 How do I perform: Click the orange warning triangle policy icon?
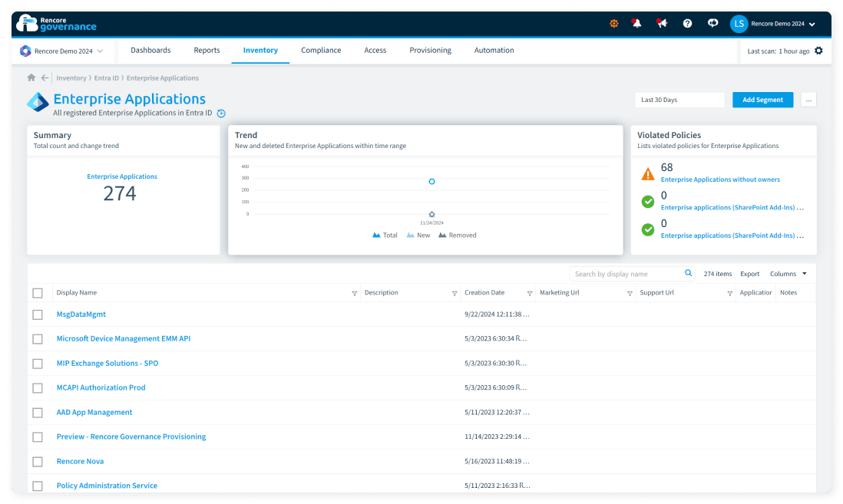point(648,174)
